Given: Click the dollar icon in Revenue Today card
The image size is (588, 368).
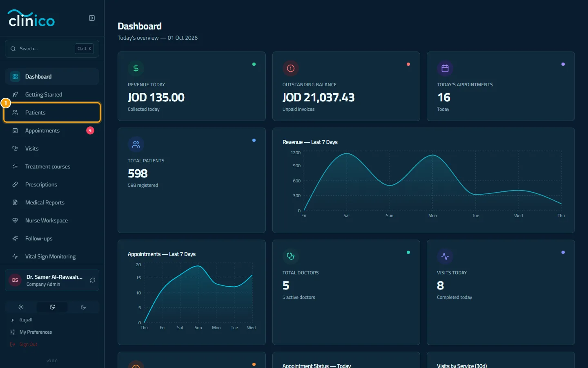Looking at the screenshot, I should coord(136,68).
